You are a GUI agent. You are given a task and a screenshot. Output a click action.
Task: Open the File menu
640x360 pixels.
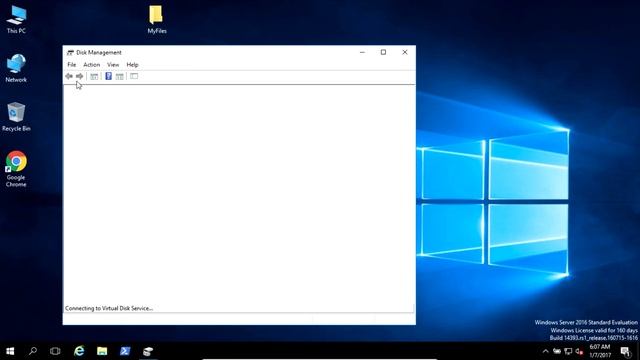tap(72, 64)
